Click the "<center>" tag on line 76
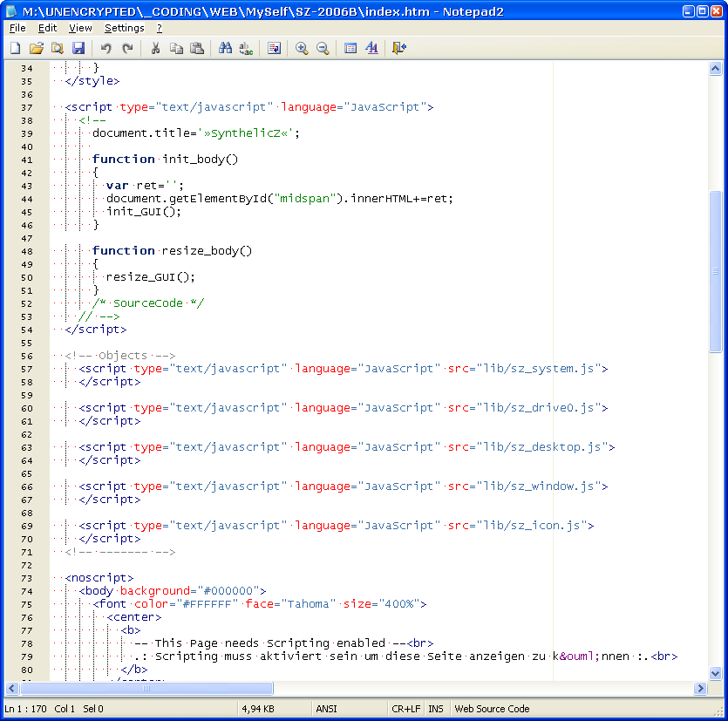The image size is (728, 721). coord(134,617)
